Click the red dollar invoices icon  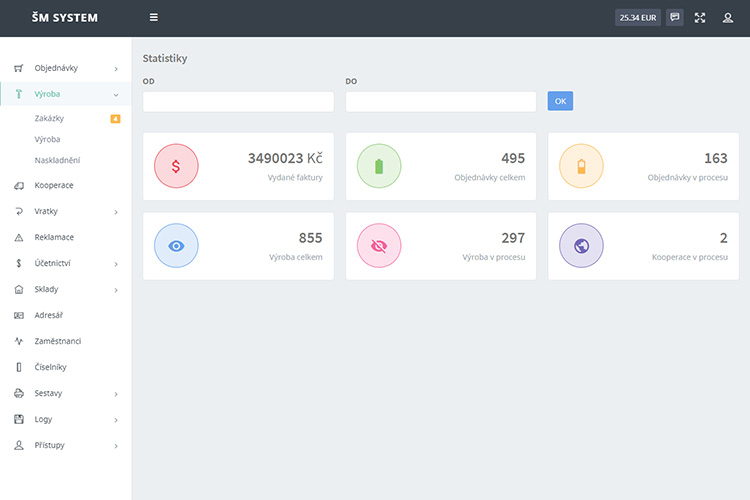tap(176, 166)
